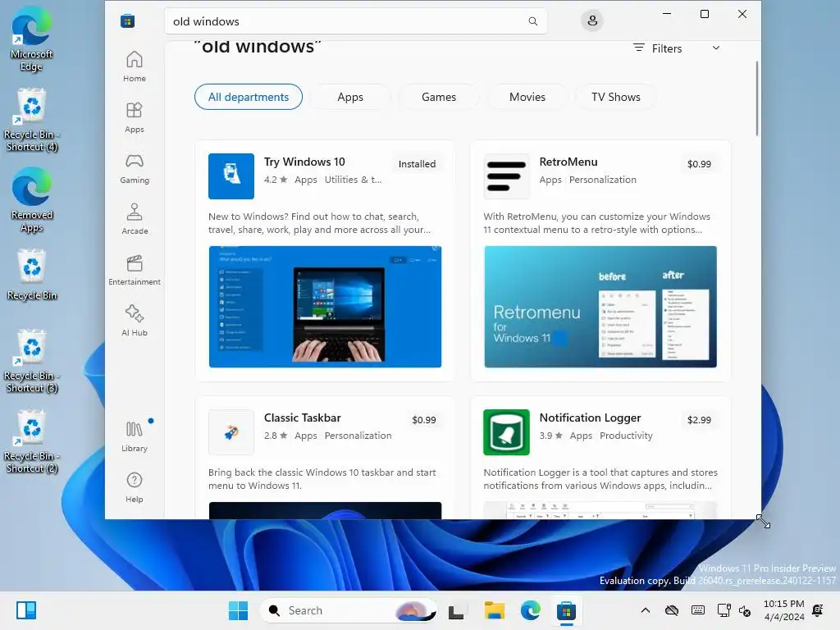Screen dimensions: 840x630
Task: Select Recycle Bin - Shortcut (3) icon
Action: point(32,361)
